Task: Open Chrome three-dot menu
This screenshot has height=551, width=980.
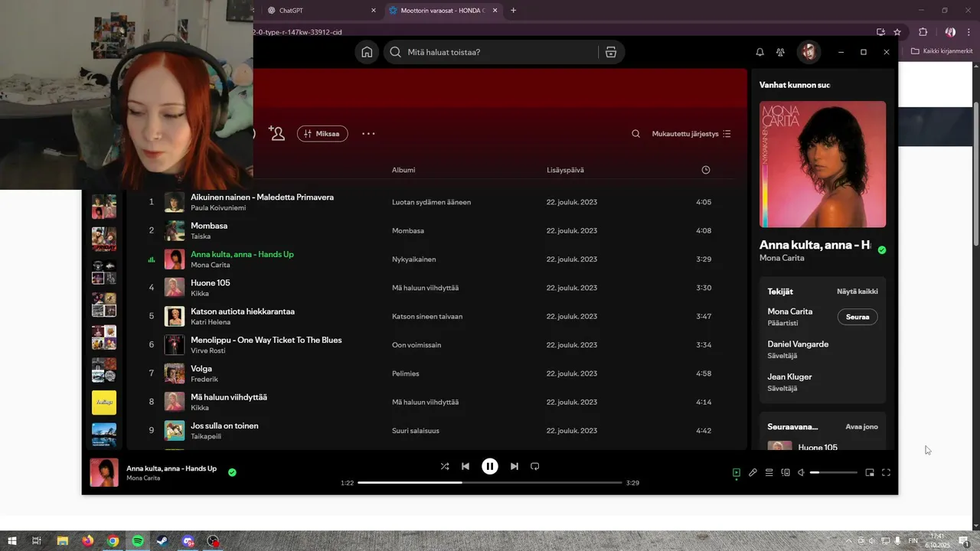Action: [969, 32]
